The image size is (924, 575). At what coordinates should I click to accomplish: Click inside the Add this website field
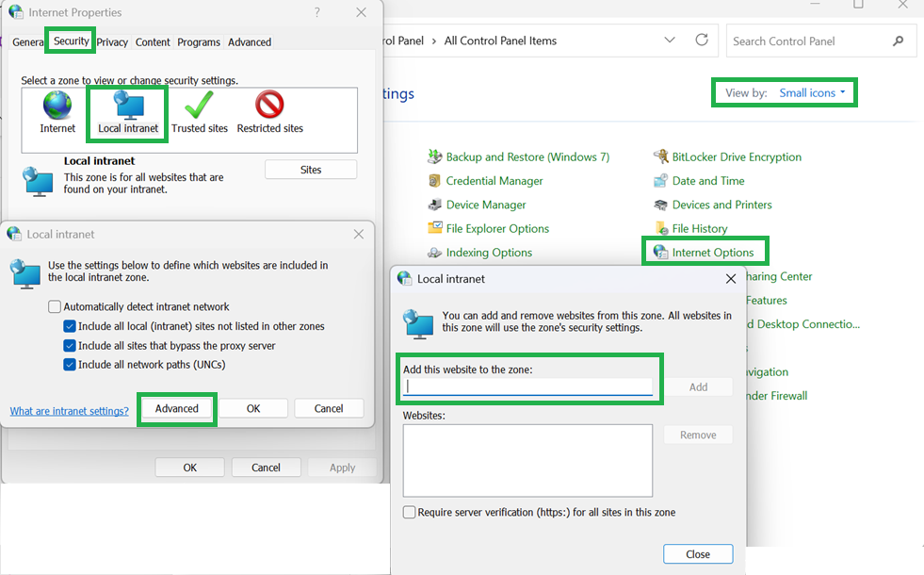[527, 386]
